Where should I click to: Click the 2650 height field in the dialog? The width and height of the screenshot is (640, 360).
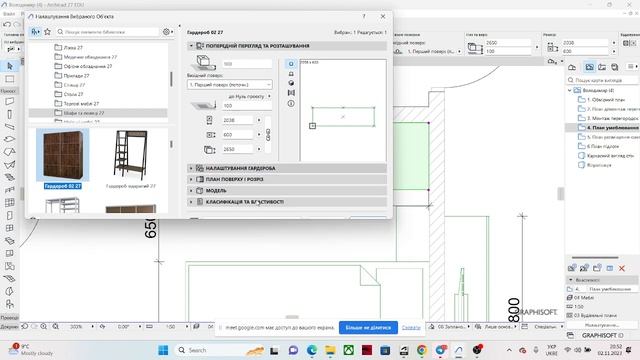pos(238,149)
